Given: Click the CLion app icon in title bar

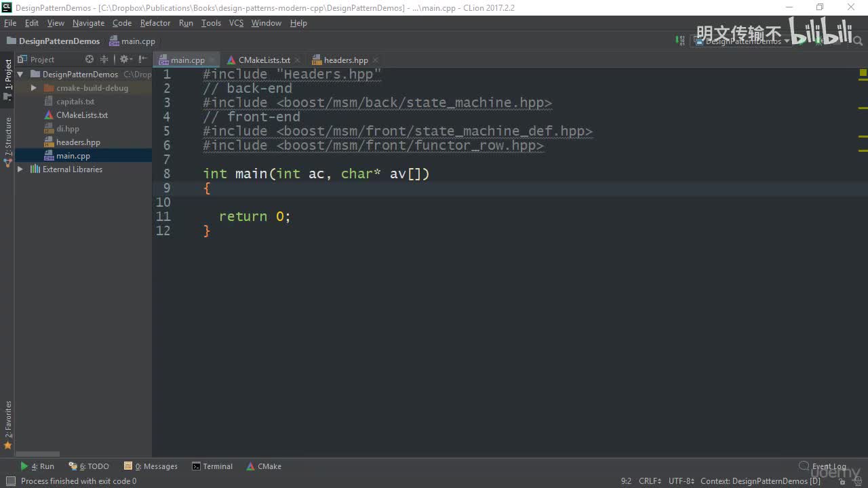Looking at the screenshot, I should click(7, 7).
